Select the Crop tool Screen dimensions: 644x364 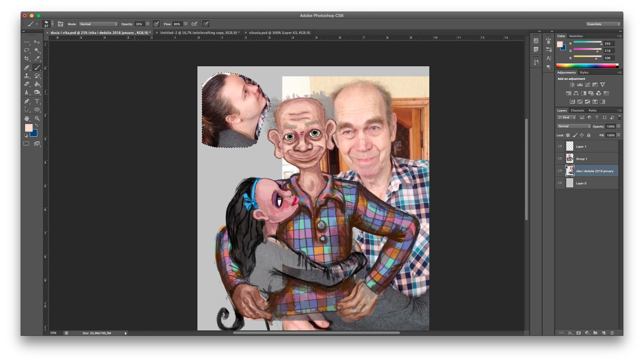27,58
